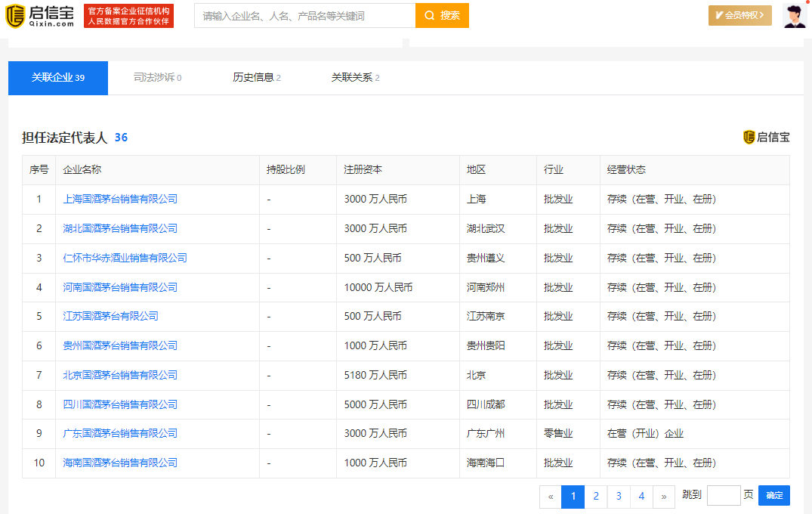Click the Qixin.com logo in the header
812x514 pixels.
pos(40,16)
